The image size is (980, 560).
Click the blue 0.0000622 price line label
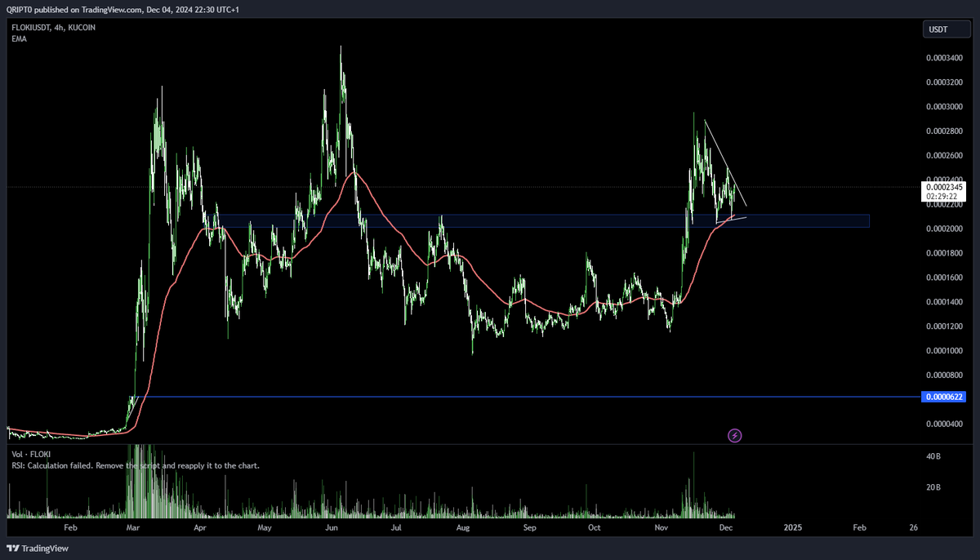coord(944,397)
